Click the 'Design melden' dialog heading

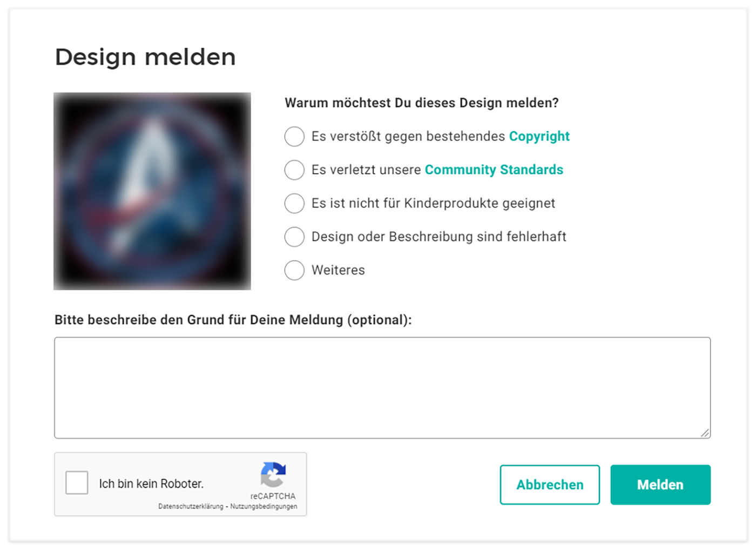tap(145, 57)
